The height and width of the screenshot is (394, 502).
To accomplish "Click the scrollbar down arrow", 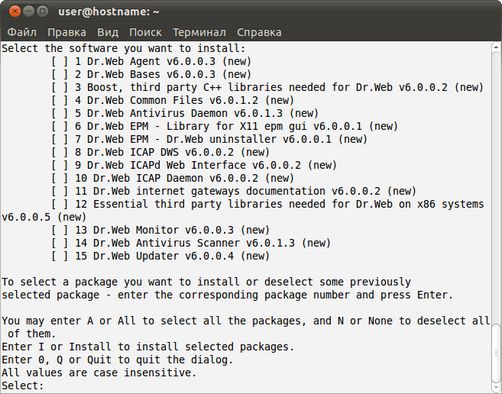I will (x=496, y=387).
